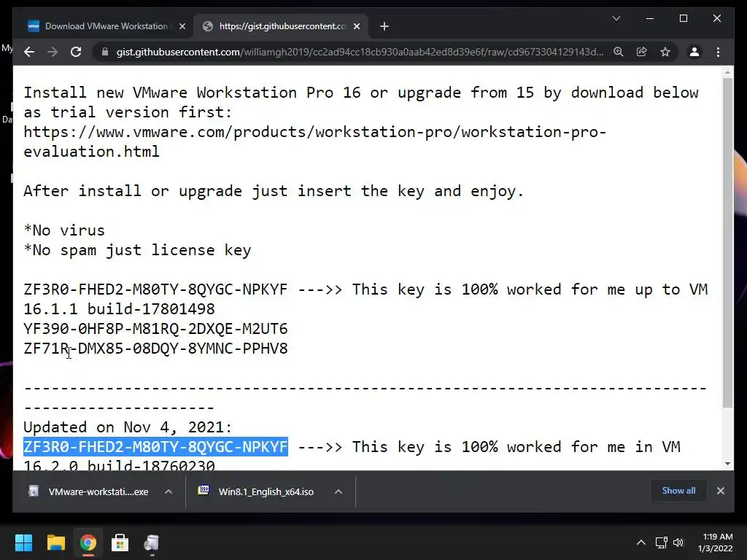Open clock showing 1:19 AM
Image resolution: width=747 pixels, height=560 pixels.
(716, 542)
